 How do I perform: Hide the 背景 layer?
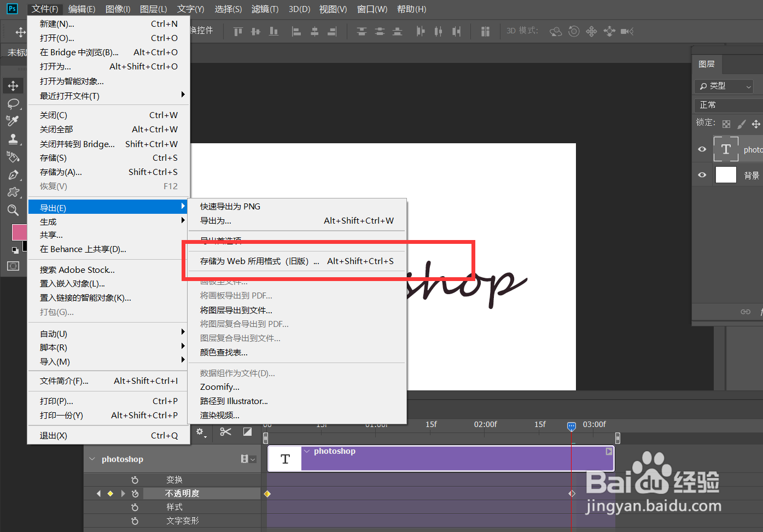tap(702, 175)
